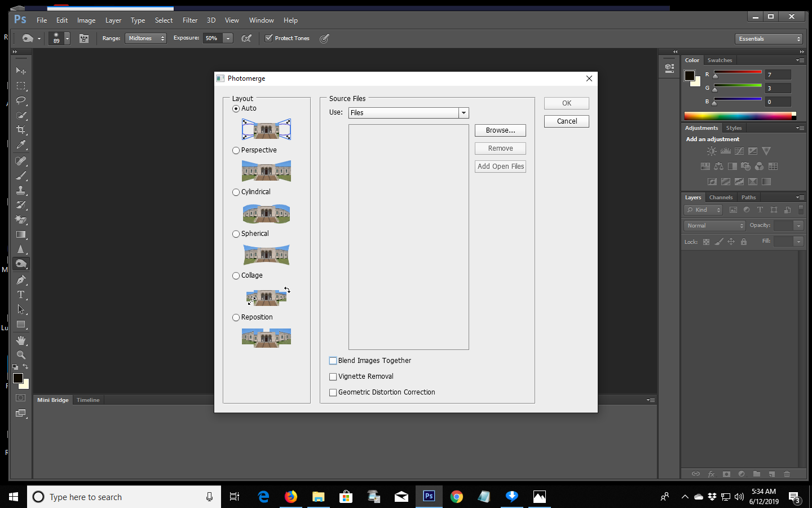The height and width of the screenshot is (508, 812).
Task: Switch to the Channels tab
Action: (x=721, y=197)
